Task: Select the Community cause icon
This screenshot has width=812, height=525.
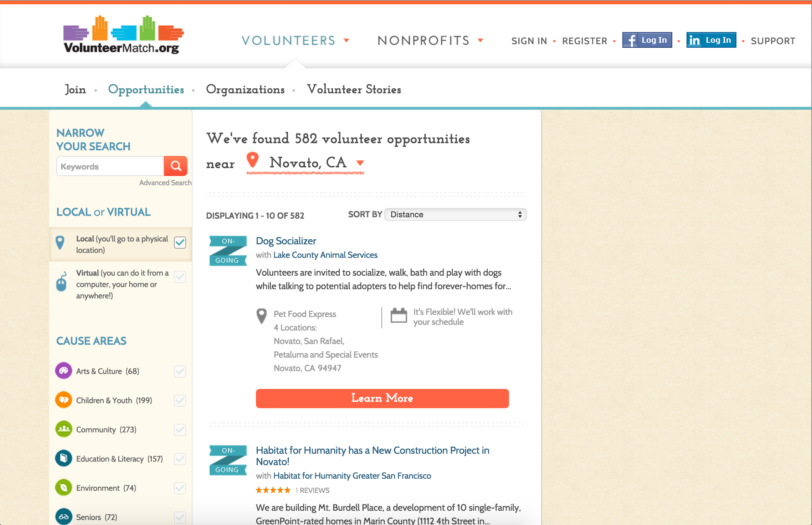Action: coord(63,429)
